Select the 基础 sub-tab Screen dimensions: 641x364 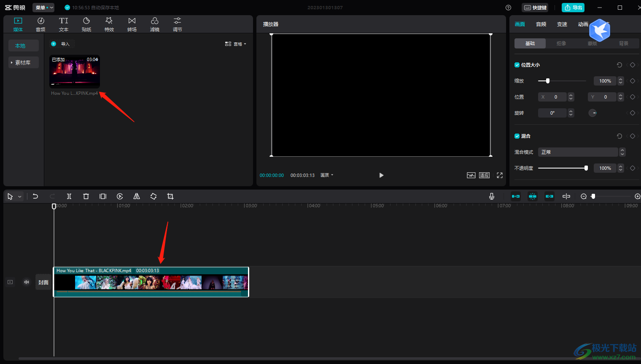[x=530, y=43]
